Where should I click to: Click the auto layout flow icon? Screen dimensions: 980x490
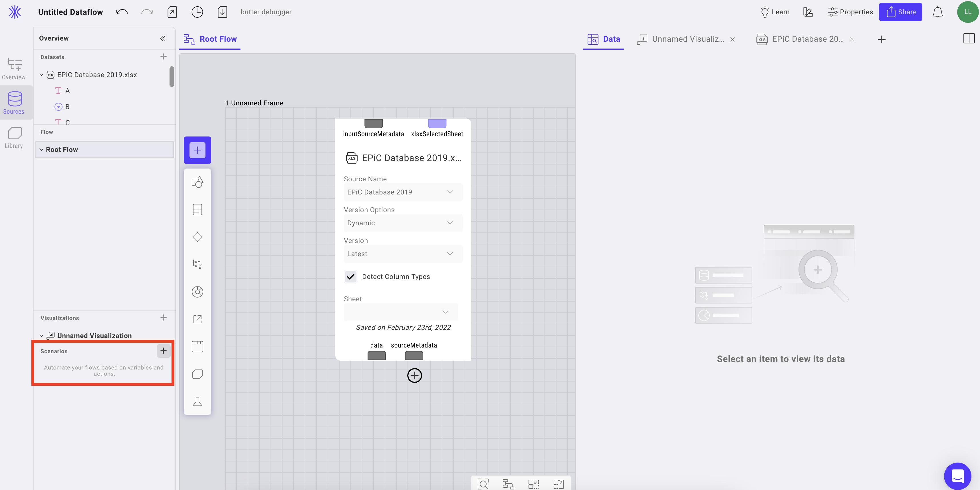(x=508, y=484)
